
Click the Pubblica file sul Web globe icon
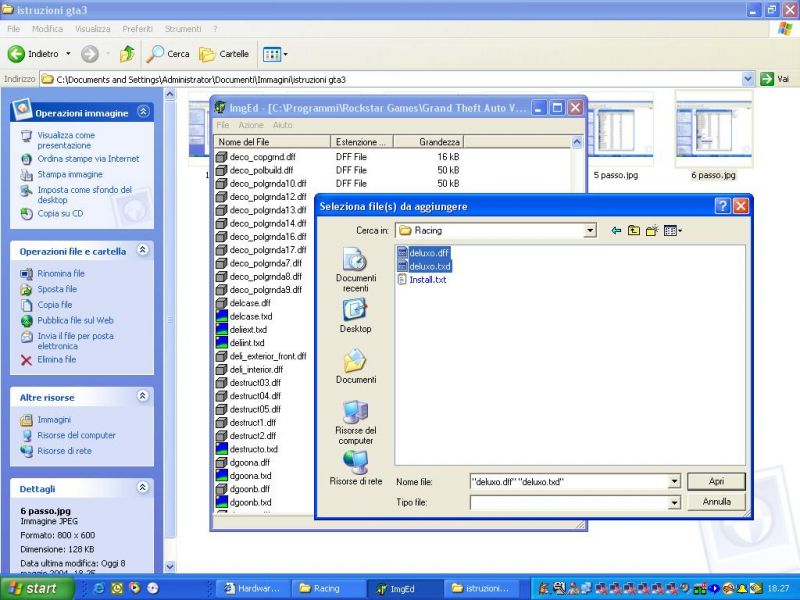tap(26, 321)
